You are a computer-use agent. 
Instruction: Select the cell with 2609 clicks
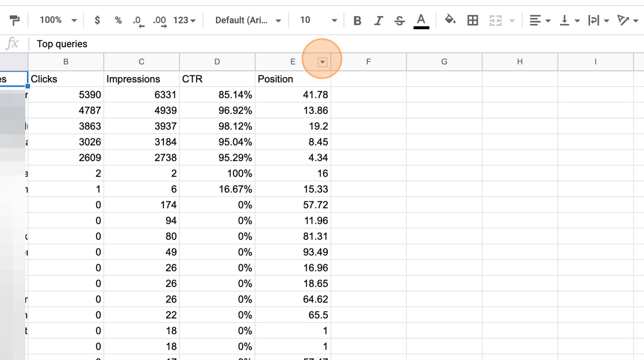click(x=66, y=158)
